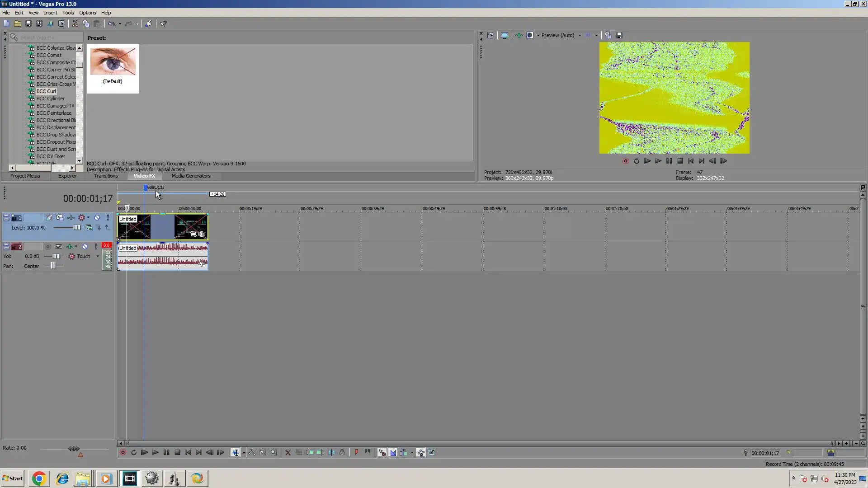Expand Touch automation mode dropdown
The width and height of the screenshot is (868, 488).
(98, 256)
